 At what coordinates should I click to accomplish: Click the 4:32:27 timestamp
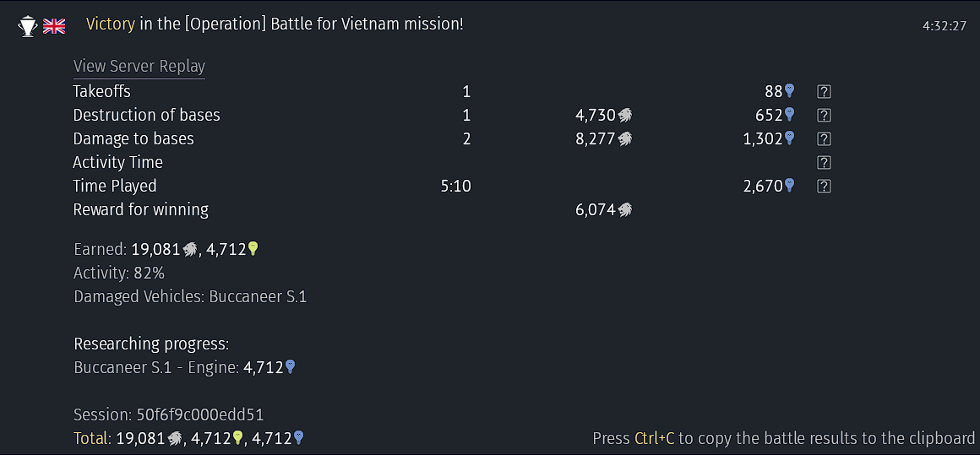pyautogui.click(x=945, y=26)
